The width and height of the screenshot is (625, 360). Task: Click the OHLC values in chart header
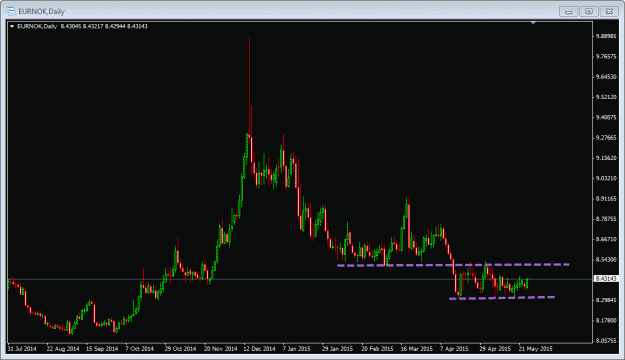click(x=104, y=26)
